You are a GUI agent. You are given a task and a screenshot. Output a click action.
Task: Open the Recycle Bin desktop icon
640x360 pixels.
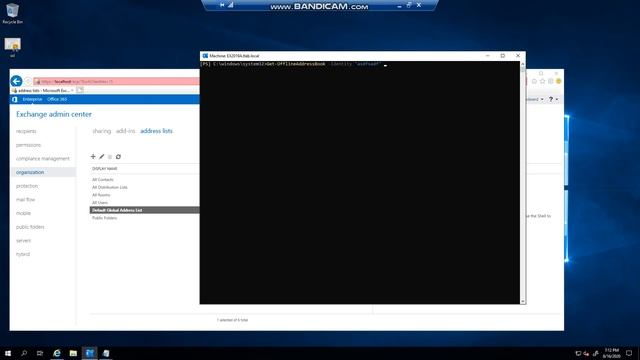tap(12, 13)
